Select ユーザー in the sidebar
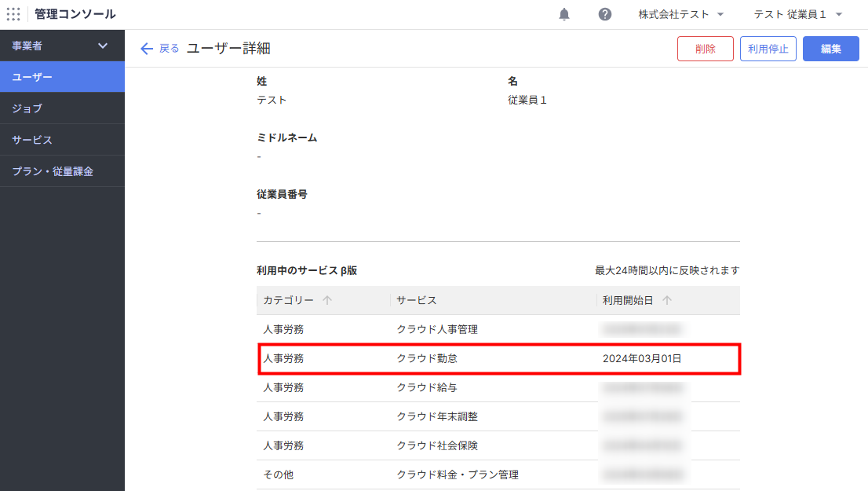Screen dimensions: 868x491 62,77
